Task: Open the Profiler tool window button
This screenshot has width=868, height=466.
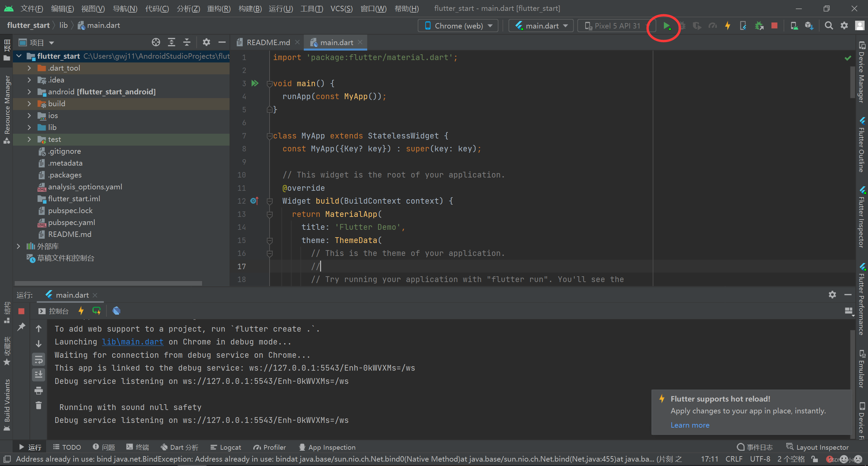Action: (270, 447)
